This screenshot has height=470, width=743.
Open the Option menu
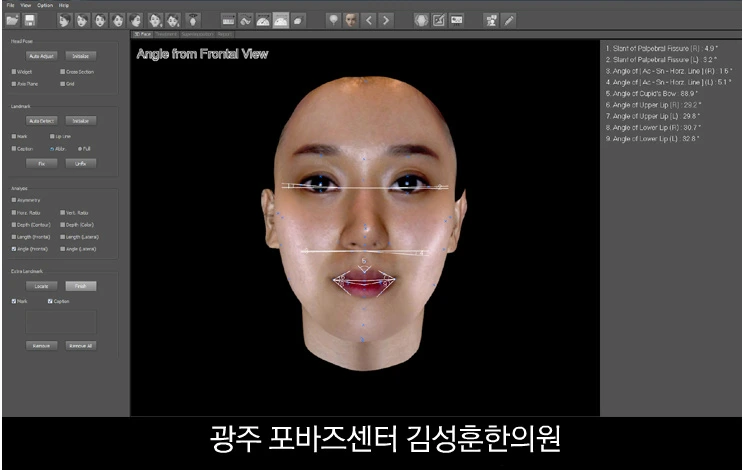[43, 5]
